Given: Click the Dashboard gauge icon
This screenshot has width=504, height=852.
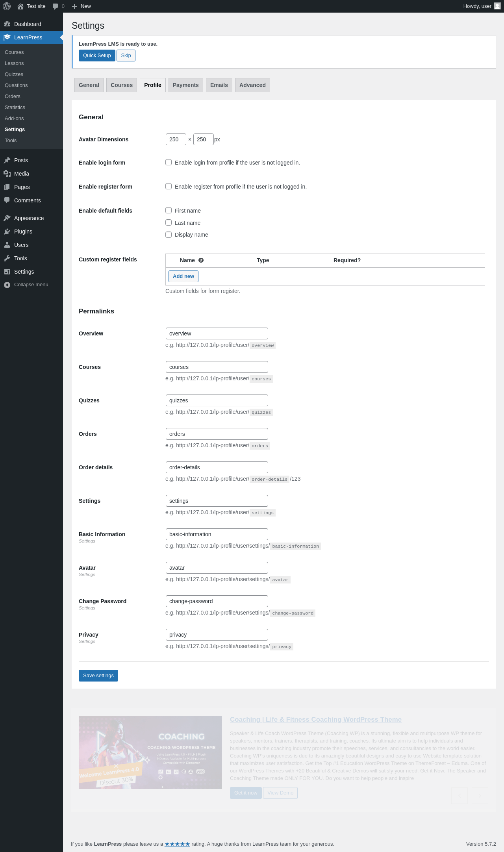Looking at the screenshot, I should tap(7, 24).
